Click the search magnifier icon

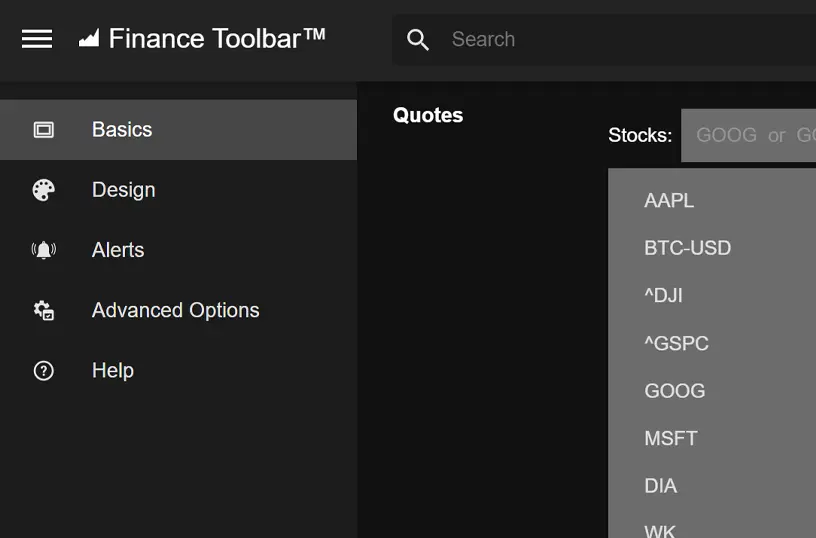418,40
